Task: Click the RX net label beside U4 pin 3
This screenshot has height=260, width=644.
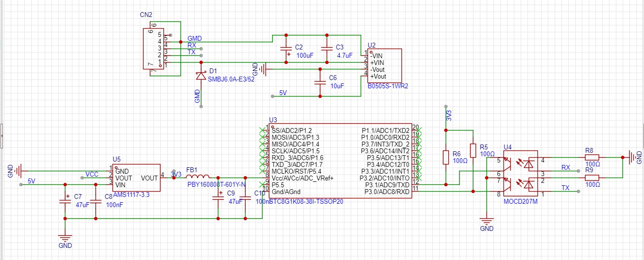Action: point(566,167)
